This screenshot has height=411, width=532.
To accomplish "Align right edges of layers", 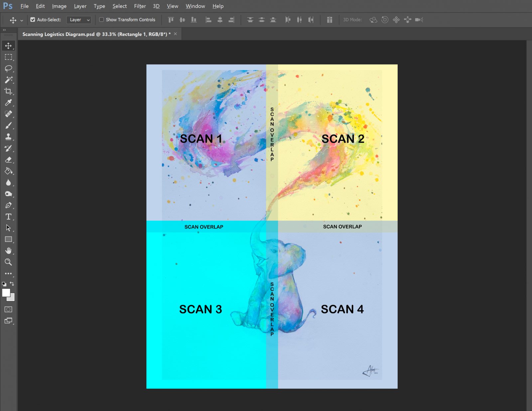I will click(x=231, y=20).
